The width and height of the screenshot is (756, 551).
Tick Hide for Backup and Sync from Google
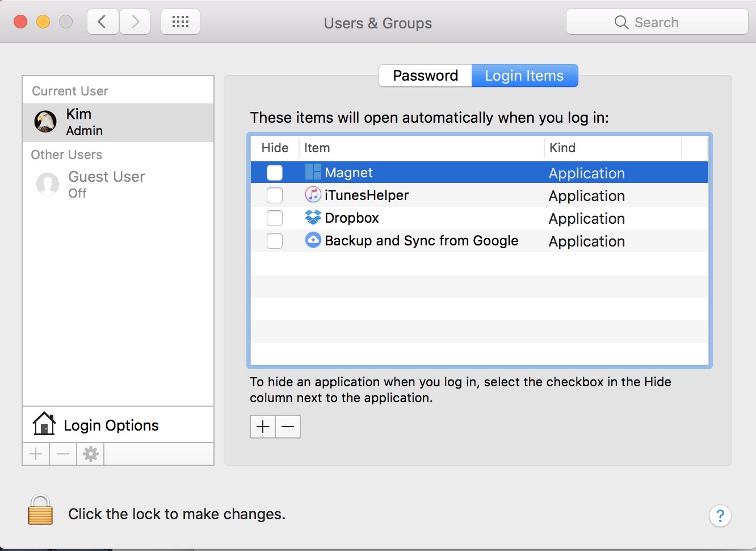[x=275, y=241]
